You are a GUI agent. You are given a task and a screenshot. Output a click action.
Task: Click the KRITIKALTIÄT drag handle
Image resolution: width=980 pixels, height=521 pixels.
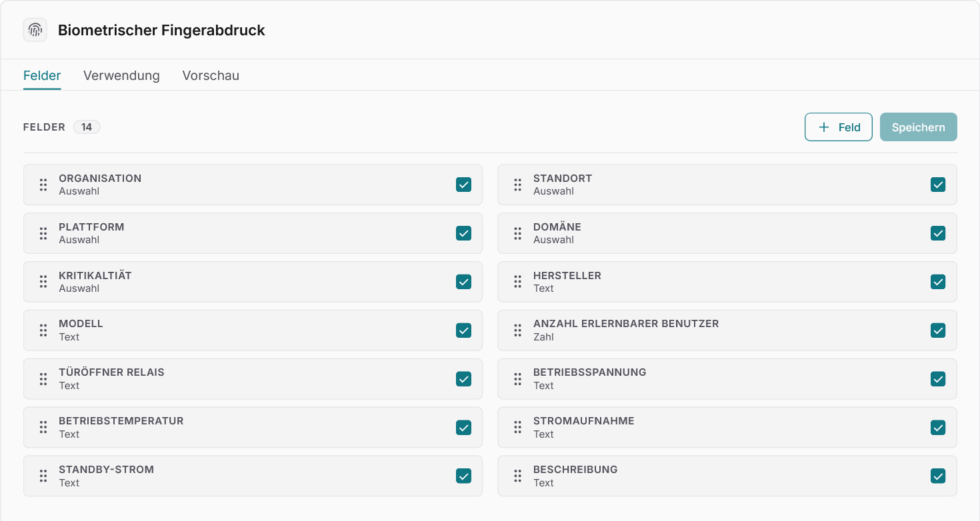[43, 282]
